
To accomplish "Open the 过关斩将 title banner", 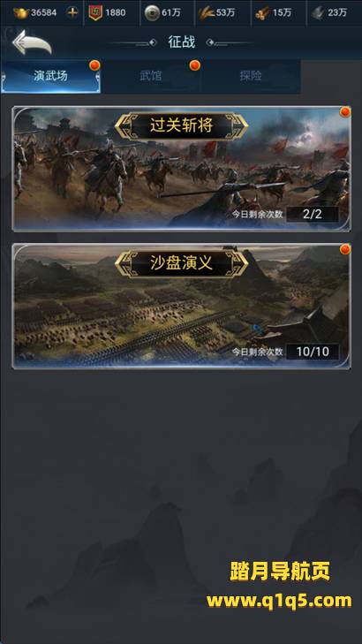I will tap(181, 125).
